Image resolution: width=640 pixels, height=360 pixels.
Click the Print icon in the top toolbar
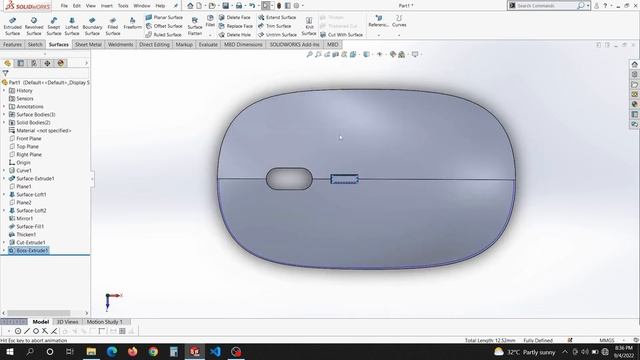[x=239, y=6]
